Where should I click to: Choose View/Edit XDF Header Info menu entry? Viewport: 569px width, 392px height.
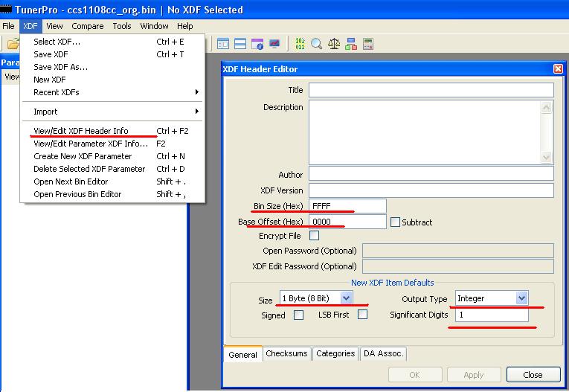tap(81, 131)
